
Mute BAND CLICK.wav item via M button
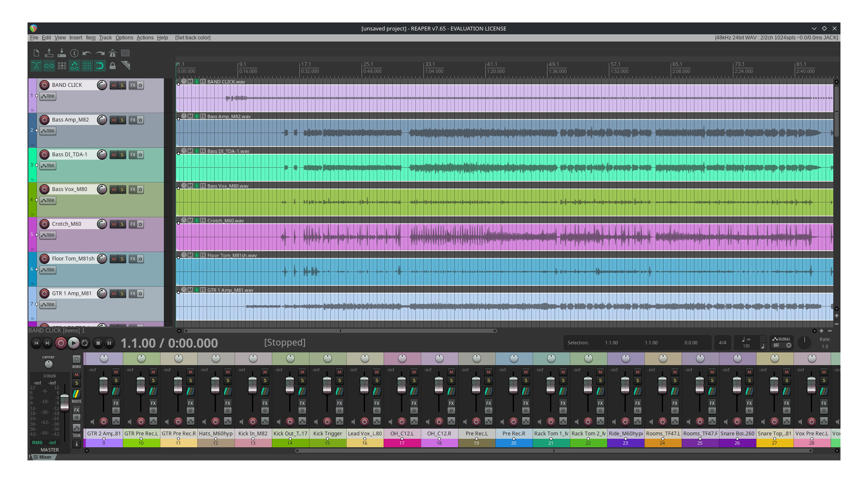click(190, 81)
